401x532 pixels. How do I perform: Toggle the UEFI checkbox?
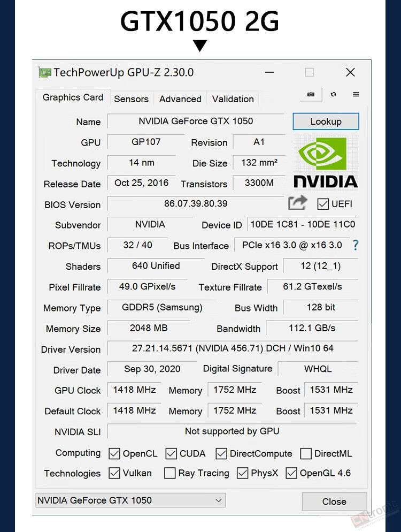click(323, 204)
